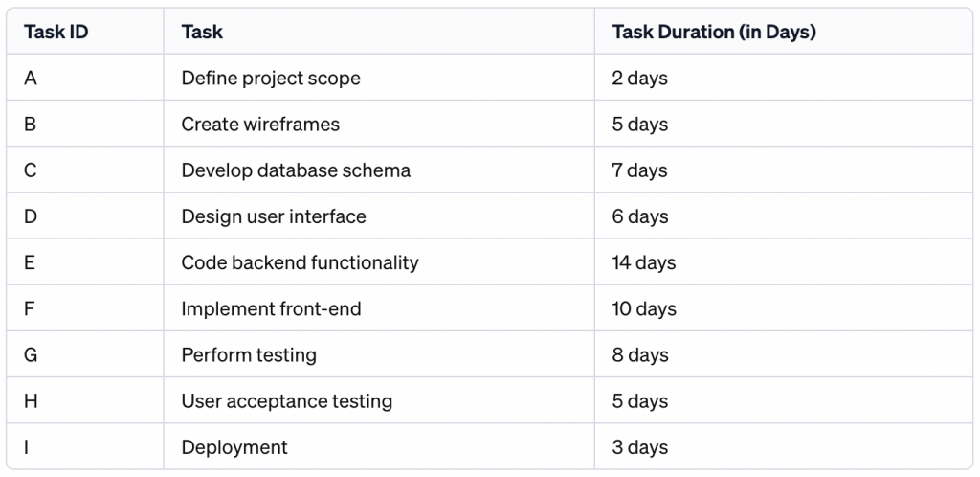Click the 10 days duration cell
980x477 pixels.
(644, 308)
